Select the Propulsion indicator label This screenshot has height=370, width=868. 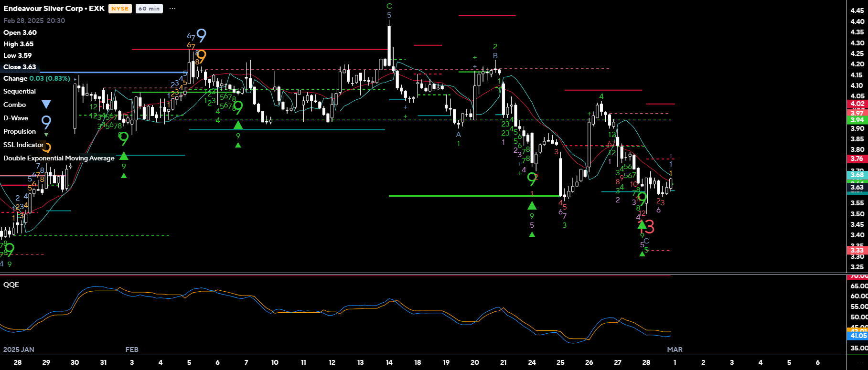(20, 131)
